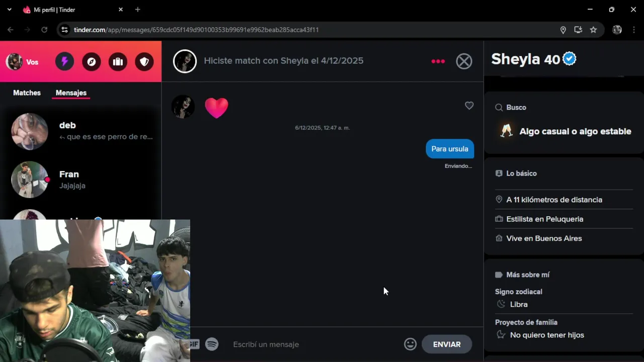Click Algo casual o algo estable text
Image resolution: width=644 pixels, height=362 pixels.
[575, 131]
